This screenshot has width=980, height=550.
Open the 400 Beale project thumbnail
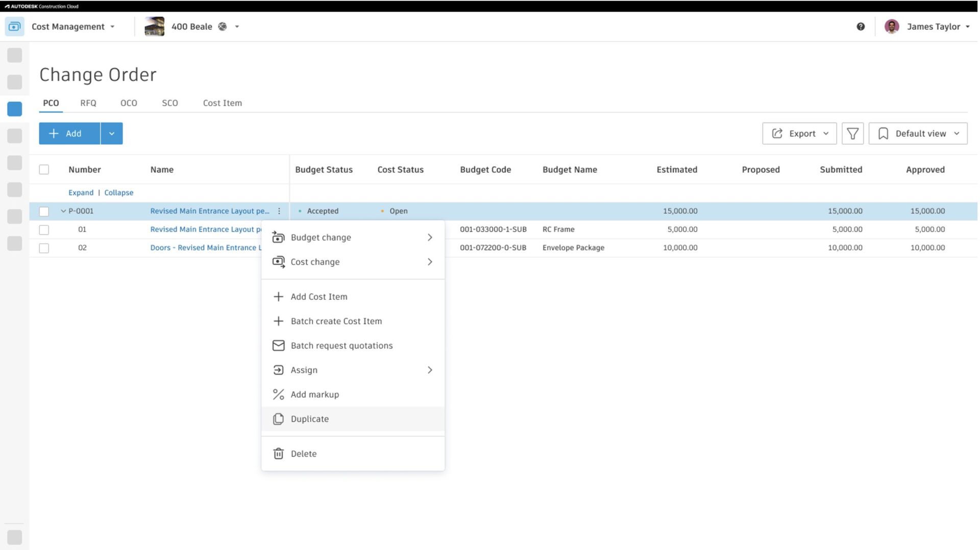154,27
